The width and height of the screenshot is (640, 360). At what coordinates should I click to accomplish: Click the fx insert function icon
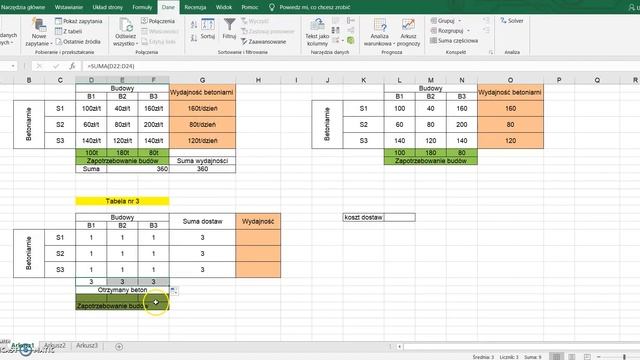(72, 66)
